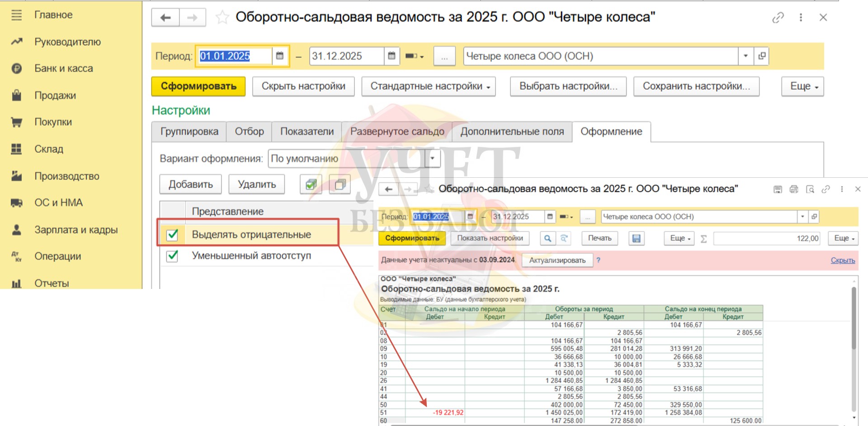Click the magnifier search icon in report

click(x=547, y=238)
